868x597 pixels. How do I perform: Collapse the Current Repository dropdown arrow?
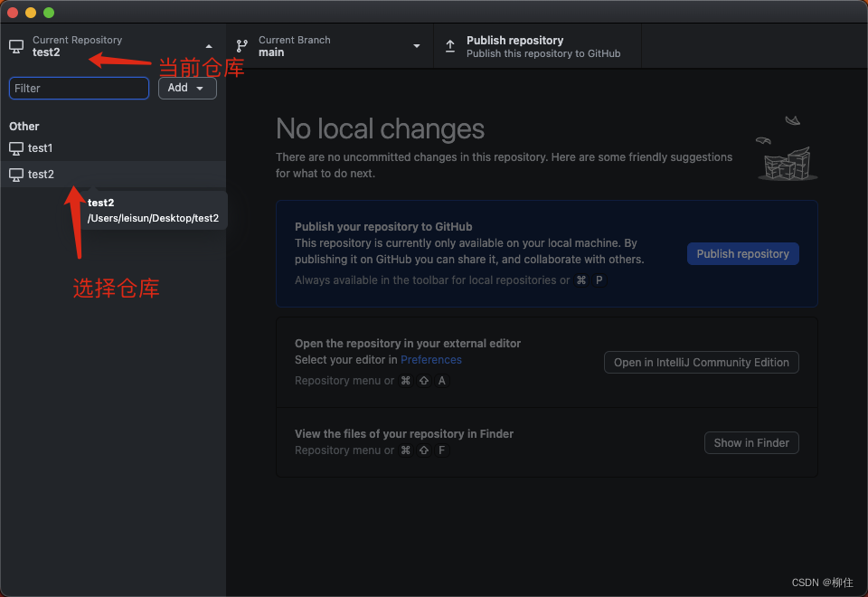coord(209,46)
